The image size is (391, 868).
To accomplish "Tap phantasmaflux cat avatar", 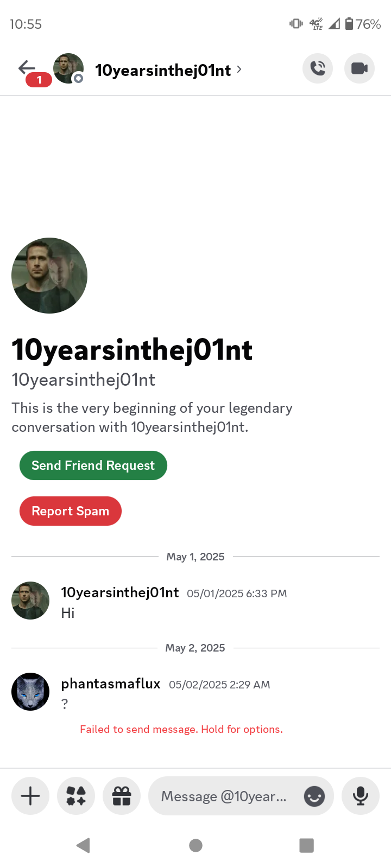I will tap(30, 692).
